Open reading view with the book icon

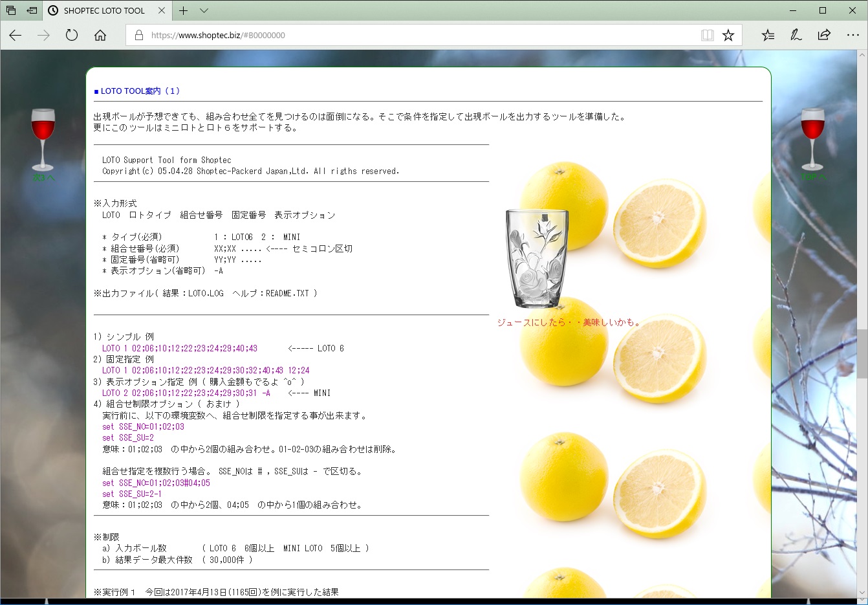(x=708, y=35)
